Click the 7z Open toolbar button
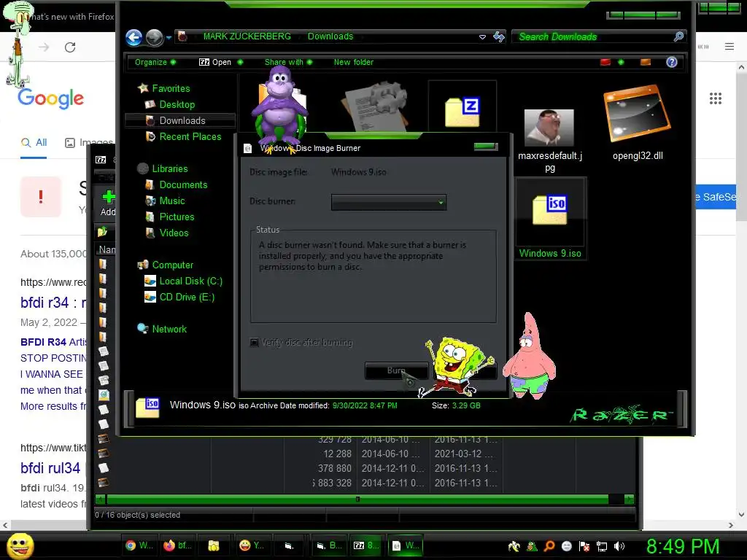 pos(221,62)
